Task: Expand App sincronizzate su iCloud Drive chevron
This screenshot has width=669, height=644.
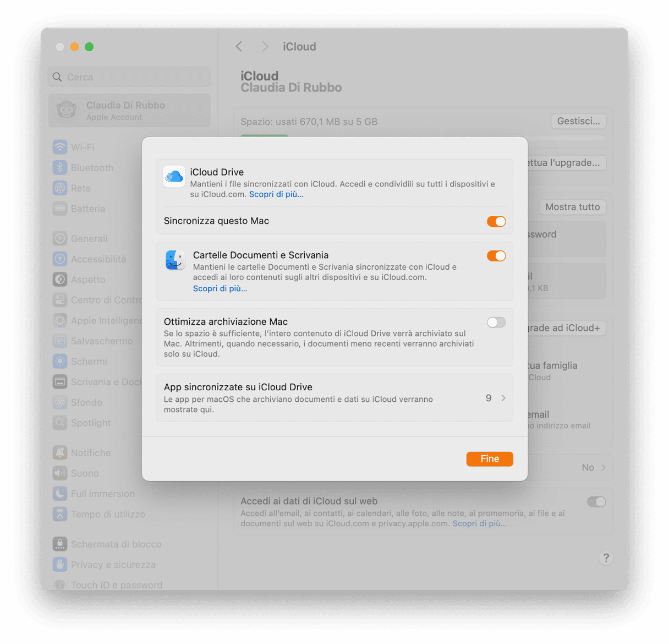Action: 503,398
